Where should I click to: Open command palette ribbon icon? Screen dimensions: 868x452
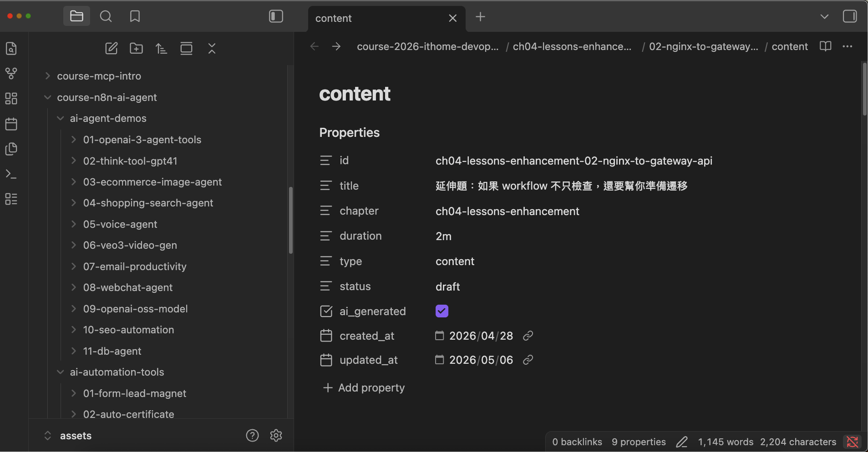(11, 174)
